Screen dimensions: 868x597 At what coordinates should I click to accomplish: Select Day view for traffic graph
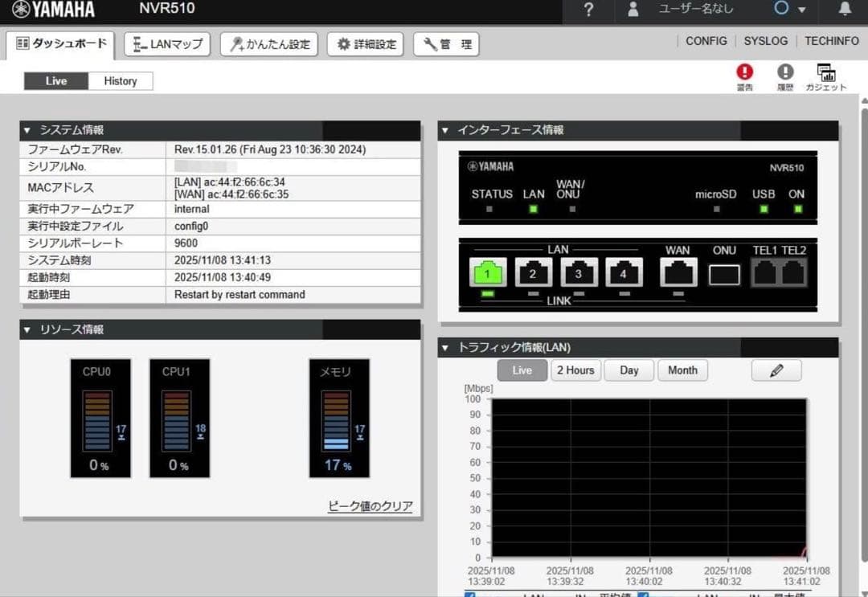click(628, 370)
